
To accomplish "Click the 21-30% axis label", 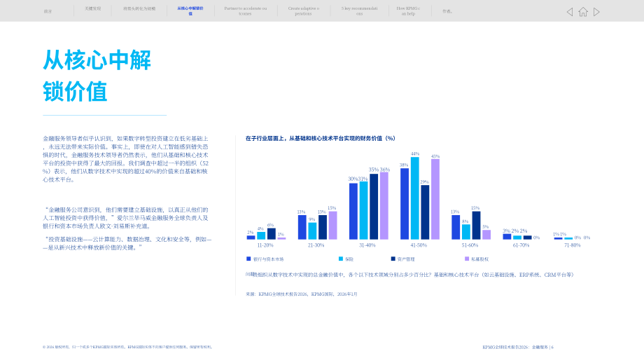I will [x=316, y=245].
